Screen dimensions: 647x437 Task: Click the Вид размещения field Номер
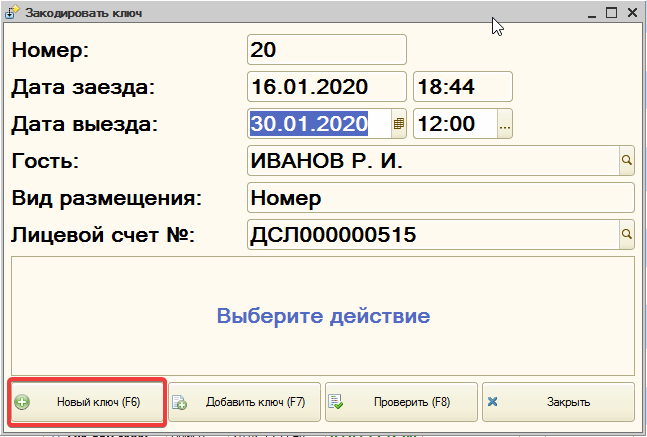click(x=441, y=198)
